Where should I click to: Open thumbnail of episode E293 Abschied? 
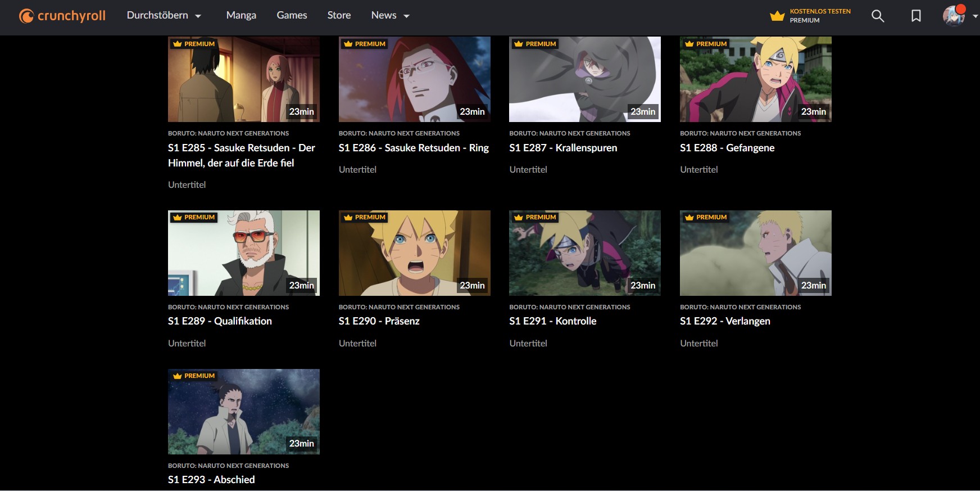pyautogui.click(x=244, y=412)
